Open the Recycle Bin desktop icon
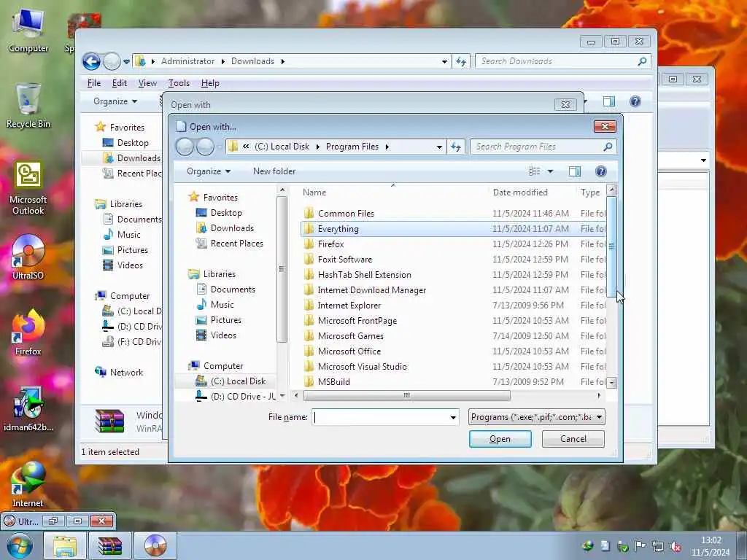747x560 pixels. pos(28,106)
